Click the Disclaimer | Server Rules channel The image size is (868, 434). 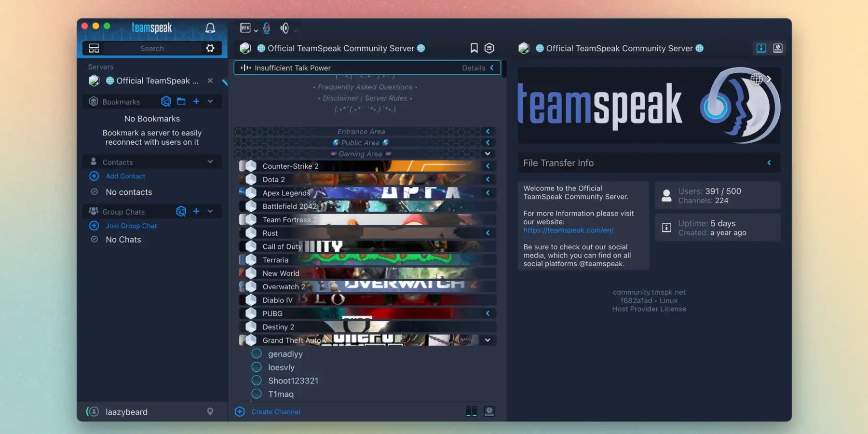tap(365, 98)
